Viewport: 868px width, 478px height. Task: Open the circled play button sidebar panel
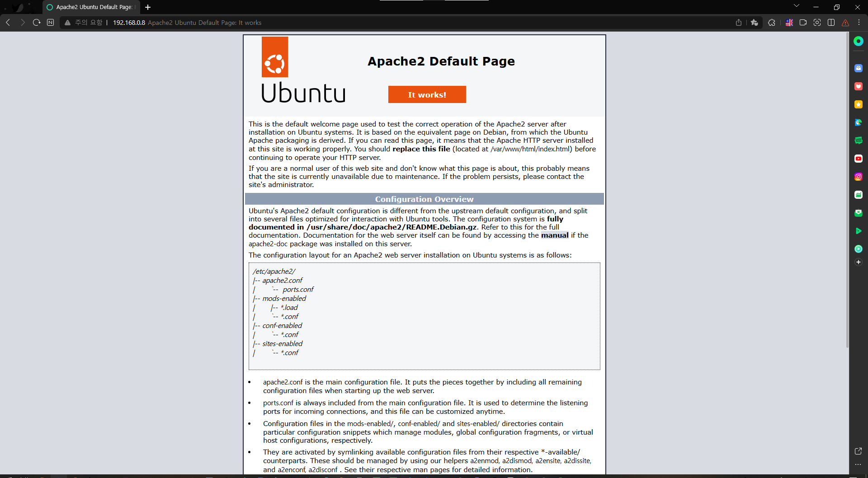pos(858,249)
